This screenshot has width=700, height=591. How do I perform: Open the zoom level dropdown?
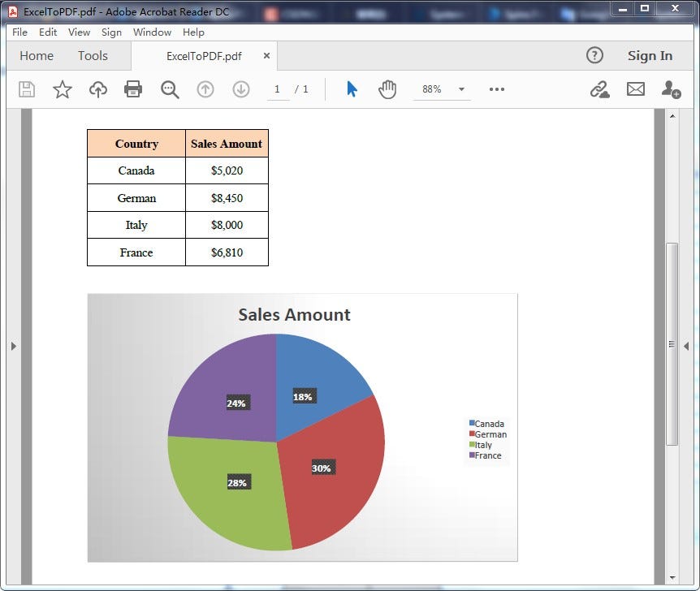(461, 90)
